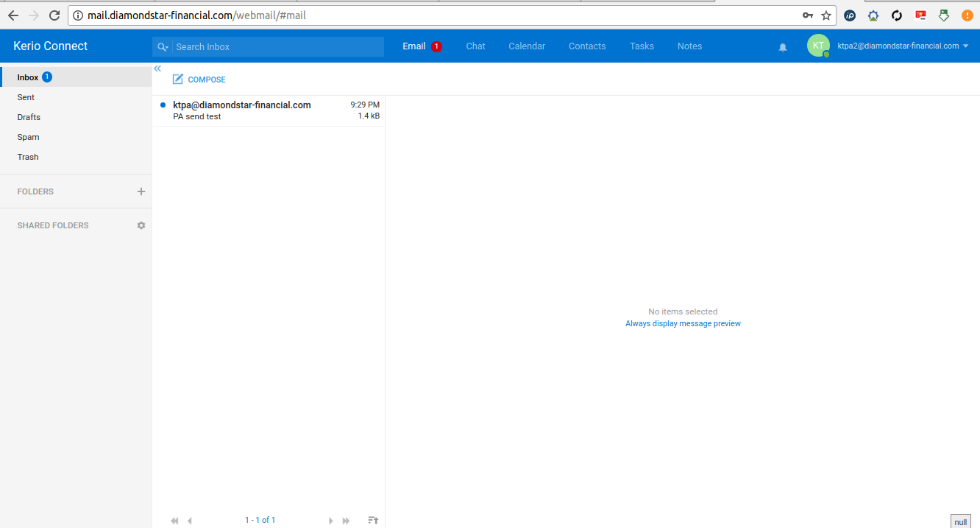This screenshot has width=980, height=528.
Task: Click the browser forward arrow
Action: (34, 15)
